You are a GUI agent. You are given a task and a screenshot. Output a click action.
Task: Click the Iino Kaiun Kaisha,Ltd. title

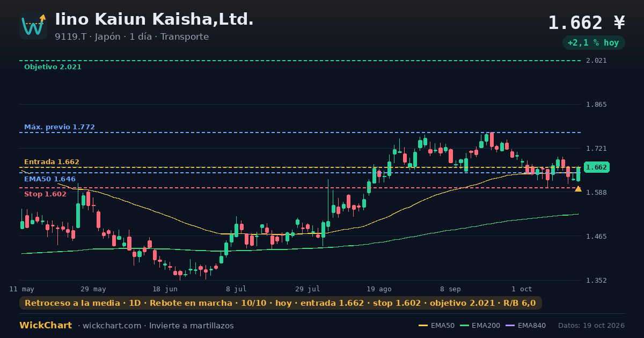(154, 19)
